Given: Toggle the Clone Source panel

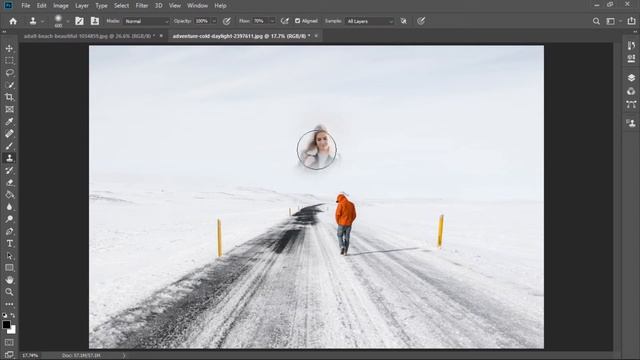Looking at the screenshot, I should [x=95, y=21].
